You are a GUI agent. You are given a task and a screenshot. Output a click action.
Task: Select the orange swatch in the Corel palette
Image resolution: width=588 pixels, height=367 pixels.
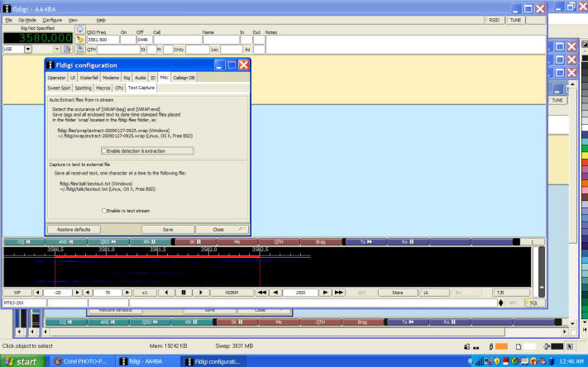coord(585,183)
